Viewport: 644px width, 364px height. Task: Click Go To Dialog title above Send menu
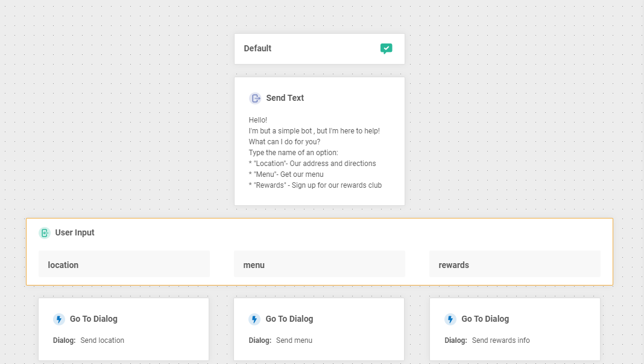pos(289,319)
